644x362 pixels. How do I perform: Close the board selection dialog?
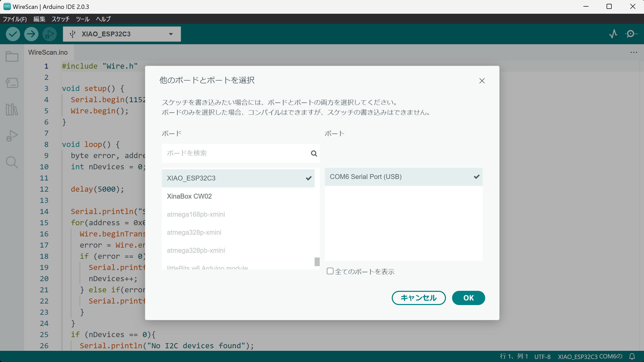482,81
